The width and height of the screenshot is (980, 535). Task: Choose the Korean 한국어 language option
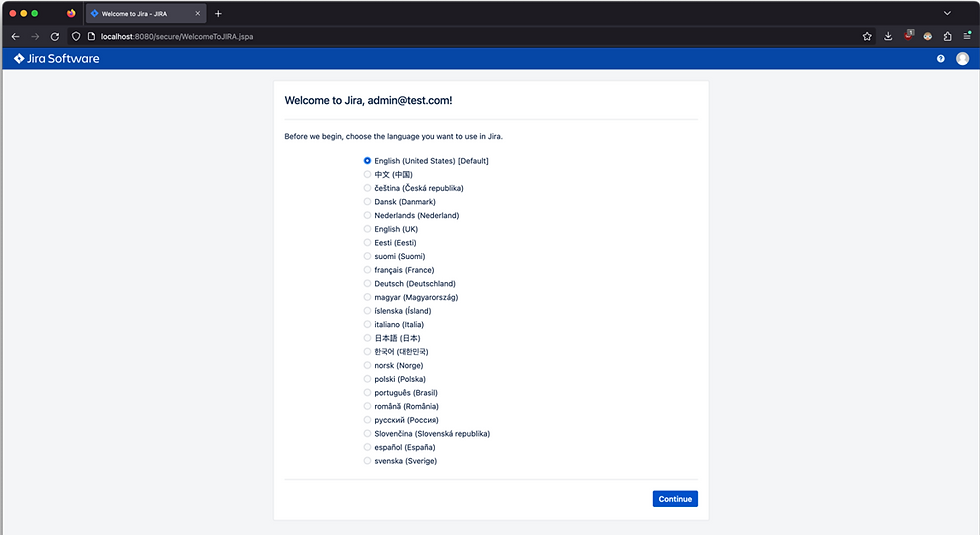click(368, 351)
